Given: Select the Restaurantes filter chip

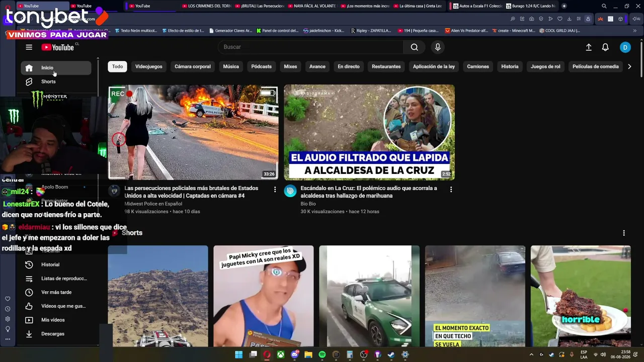Looking at the screenshot, I should click(x=386, y=66).
